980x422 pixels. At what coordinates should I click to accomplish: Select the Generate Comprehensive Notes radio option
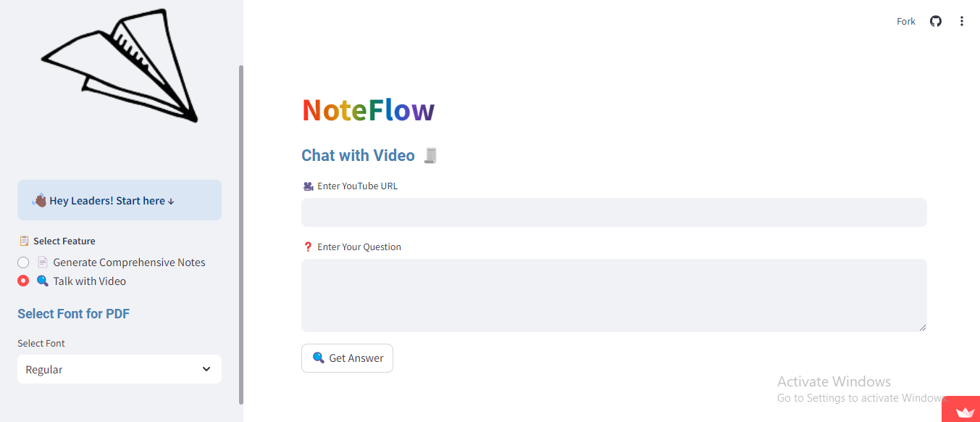[23, 262]
